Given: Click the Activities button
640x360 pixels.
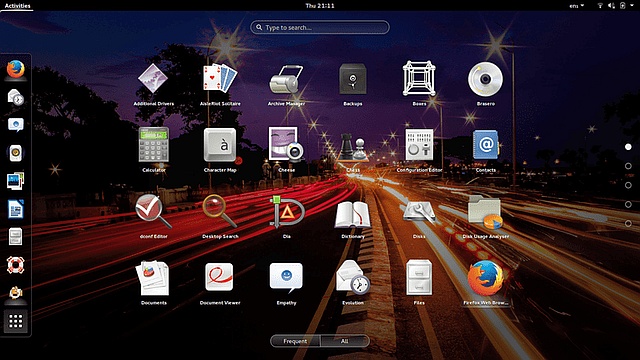Looking at the screenshot, I should pos(17,6).
